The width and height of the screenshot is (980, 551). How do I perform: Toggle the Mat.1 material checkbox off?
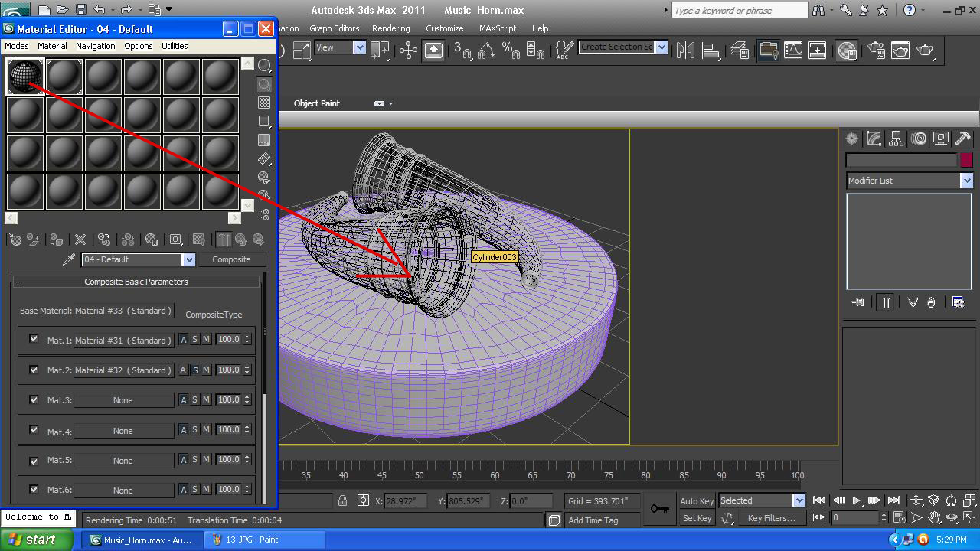[x=34, y=339]
